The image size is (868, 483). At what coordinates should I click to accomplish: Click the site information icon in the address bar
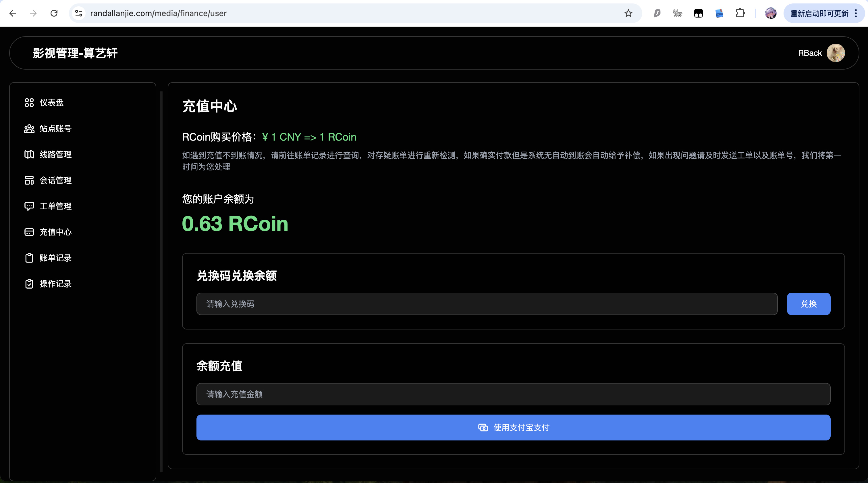78,14
